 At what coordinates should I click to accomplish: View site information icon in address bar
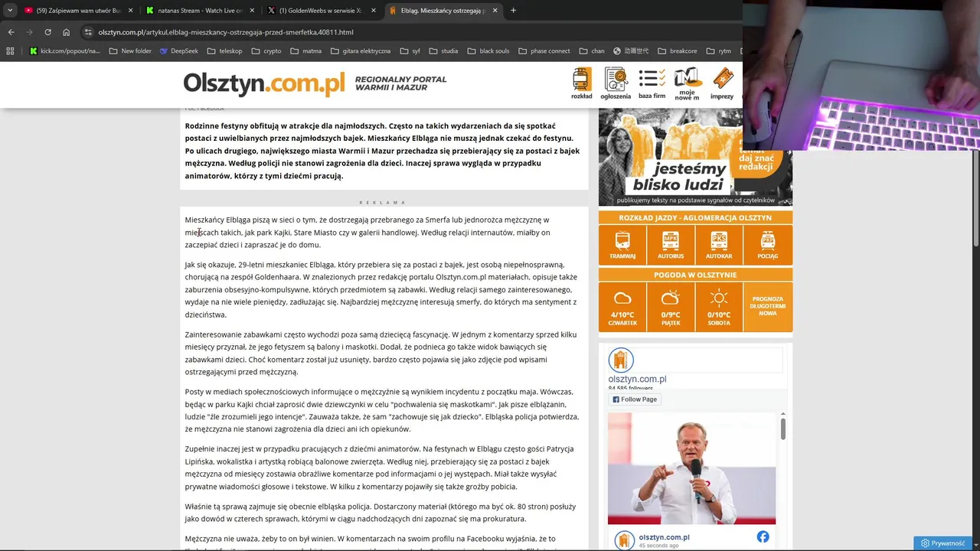88,32
